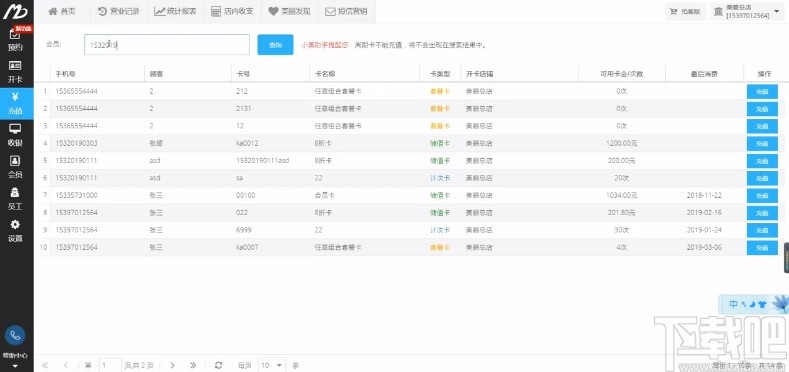Click the 小美助手提醒您 red notice text
789x372 pixels.
(x=325, y=45)
